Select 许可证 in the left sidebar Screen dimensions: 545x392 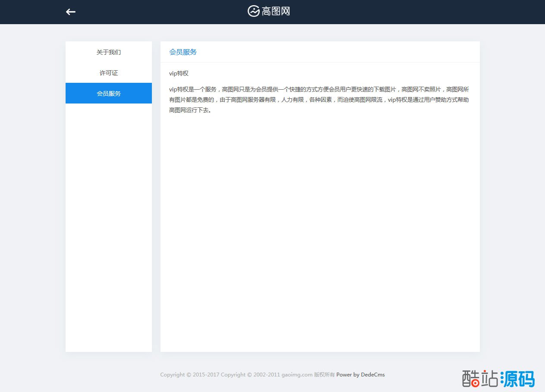click(x=109, y=73)
